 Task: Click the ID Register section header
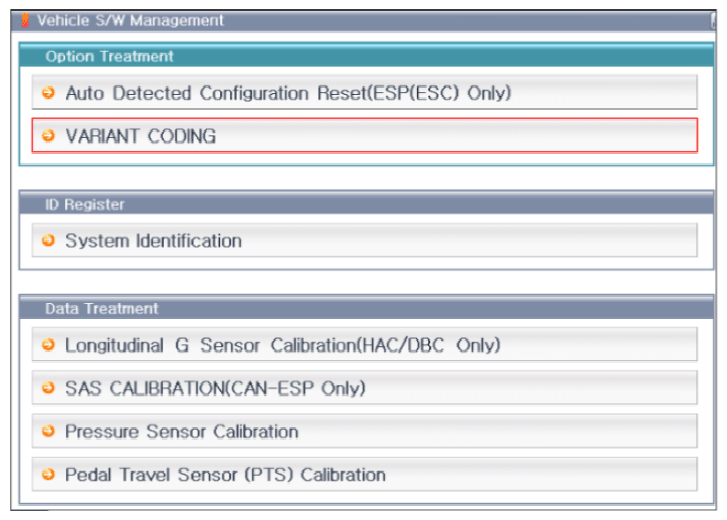pyautogui.click(x=85, y=204)
